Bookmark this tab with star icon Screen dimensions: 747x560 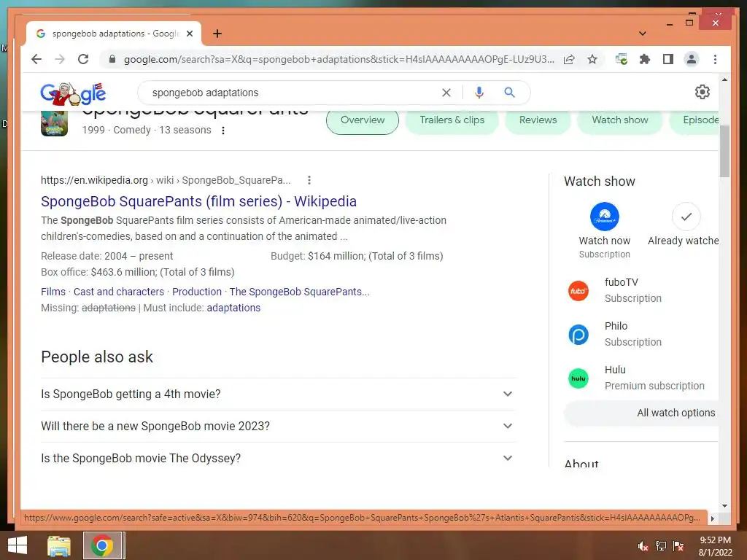[x=592, y=60]
